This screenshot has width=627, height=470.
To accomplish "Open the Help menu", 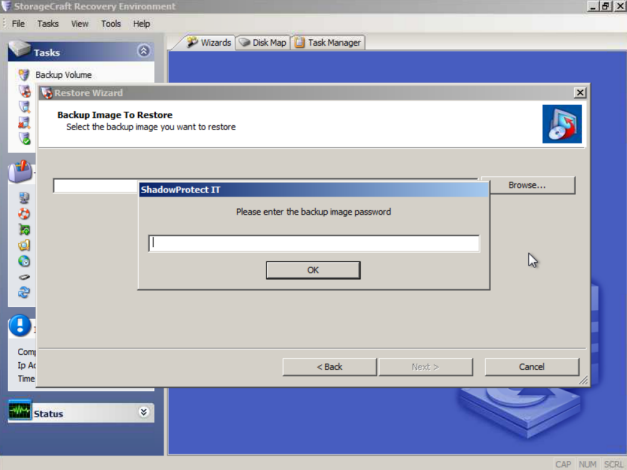I will 142,24.
